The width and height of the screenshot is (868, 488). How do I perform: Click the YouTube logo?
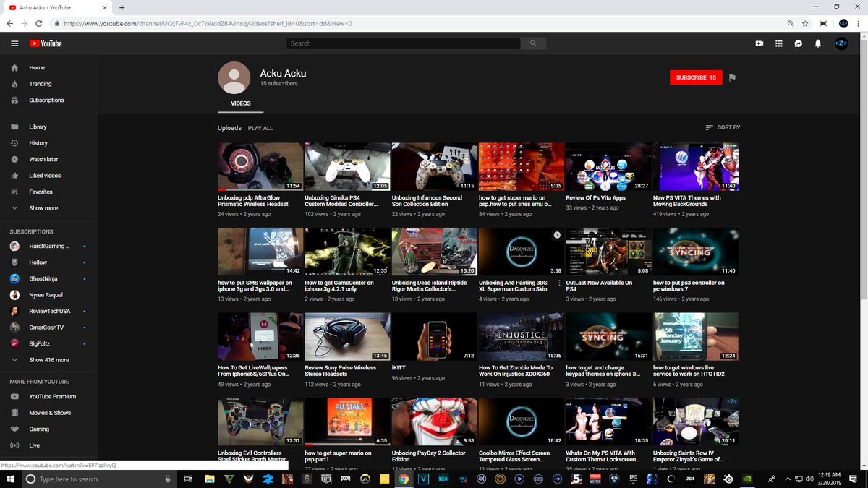[x=46, y=43]
